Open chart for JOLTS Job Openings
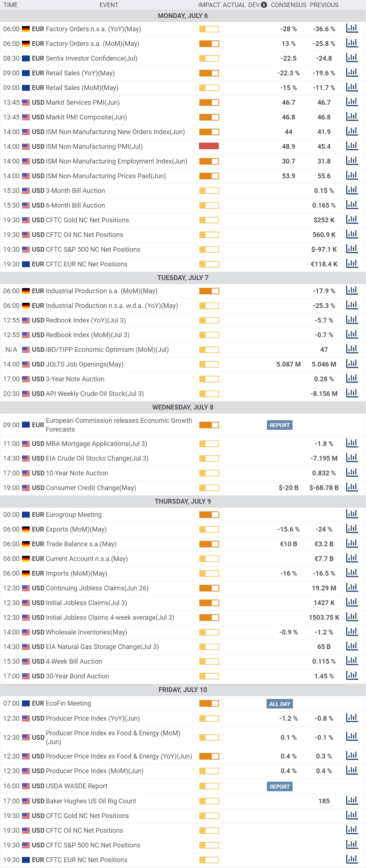Viewport: 366px width, 868px height. pyautogui.click(x=352, y=364)
